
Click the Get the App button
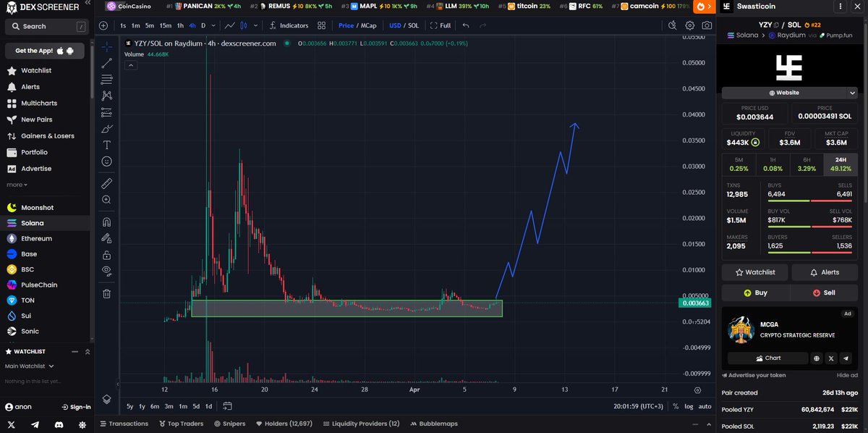[x=45, y=51]
